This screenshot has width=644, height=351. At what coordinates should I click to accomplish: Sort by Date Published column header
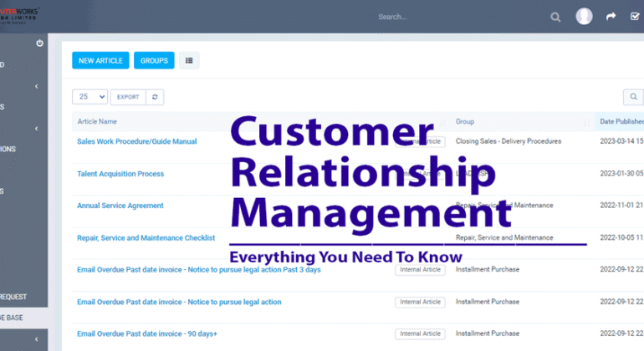pyautogui.click(x=621, y=121)
